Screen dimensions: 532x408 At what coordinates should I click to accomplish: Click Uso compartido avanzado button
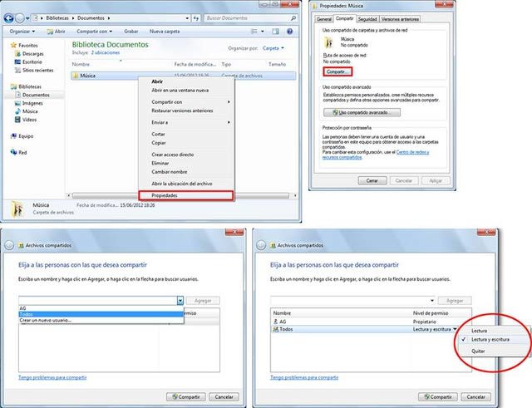tap(362, 112)
